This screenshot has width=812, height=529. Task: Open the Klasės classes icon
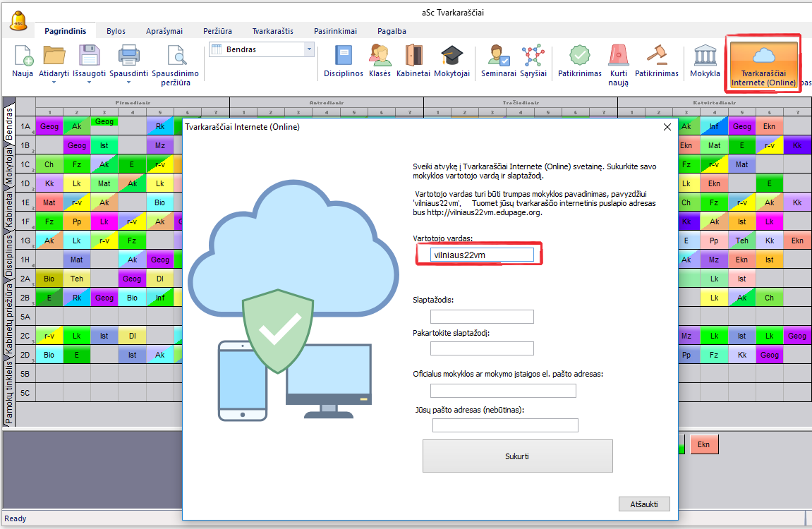coord(380,56)
